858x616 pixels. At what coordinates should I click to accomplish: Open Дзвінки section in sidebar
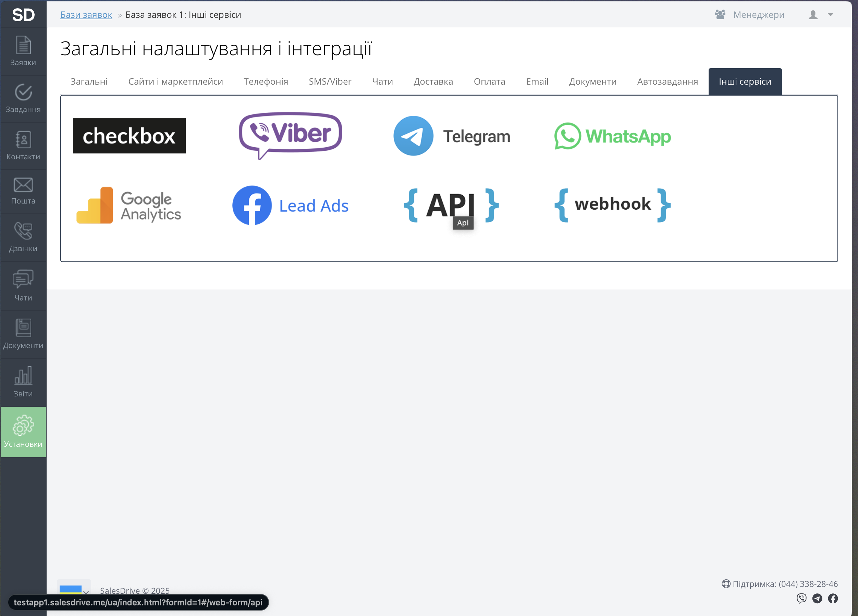click(x=23, y=237)
